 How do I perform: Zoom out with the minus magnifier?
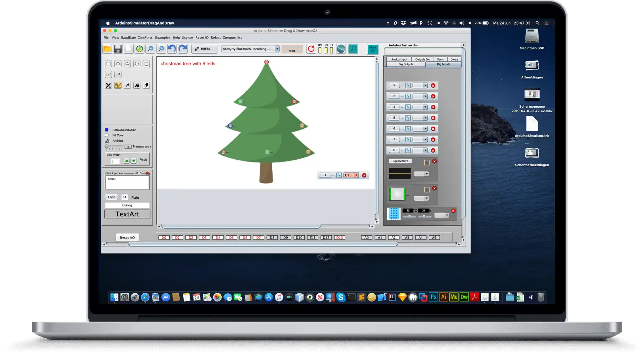pos(150,49)
